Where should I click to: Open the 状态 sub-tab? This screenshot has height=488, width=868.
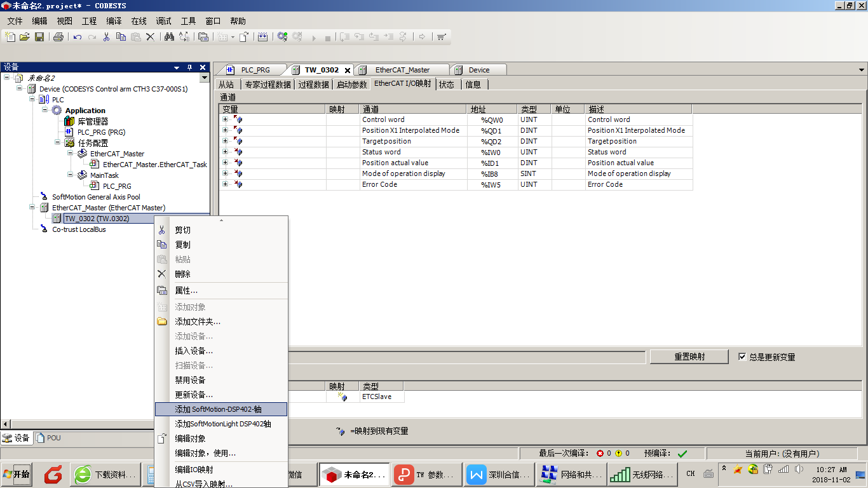click(x=447, y=84)
